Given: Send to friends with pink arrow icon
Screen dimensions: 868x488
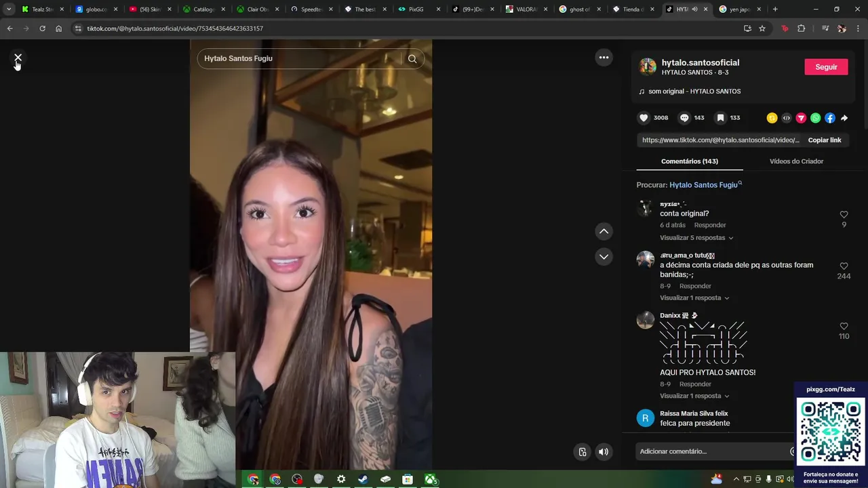Looking at the screenshot, I should tap(801, 118).
